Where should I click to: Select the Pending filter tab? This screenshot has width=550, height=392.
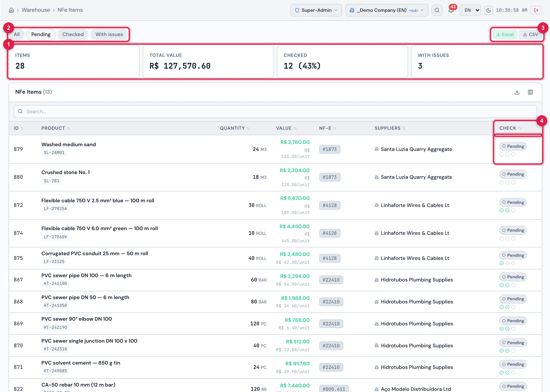point(41,34)
